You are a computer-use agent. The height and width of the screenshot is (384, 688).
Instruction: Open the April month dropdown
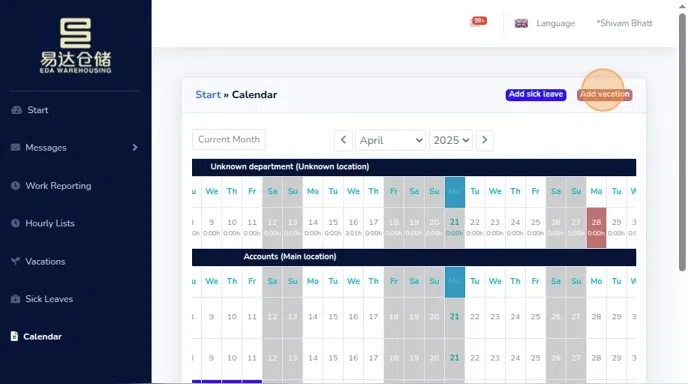tap(390, 140)
